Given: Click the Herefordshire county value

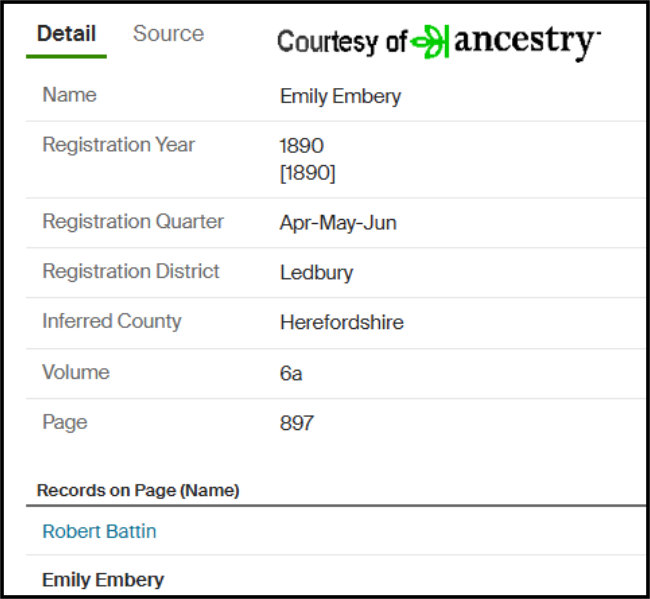Looking at the screenshot, I should [x=341, y=323].
